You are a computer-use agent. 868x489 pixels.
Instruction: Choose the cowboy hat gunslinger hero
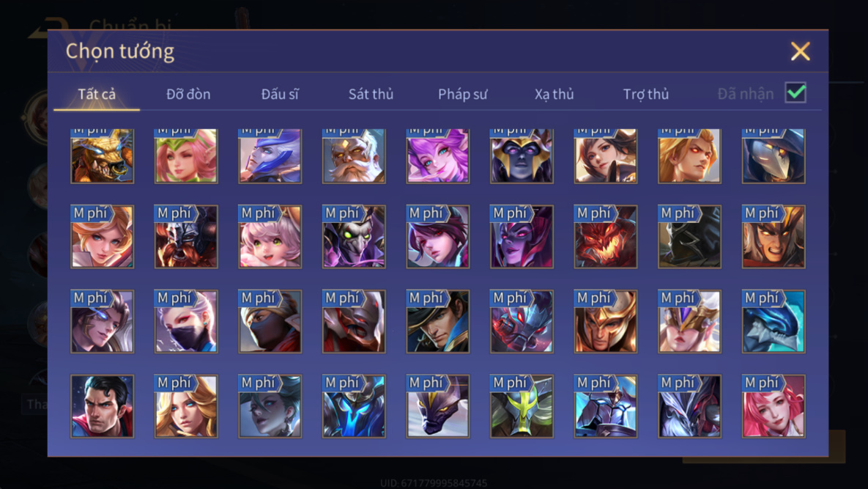(x=438, y=321)
